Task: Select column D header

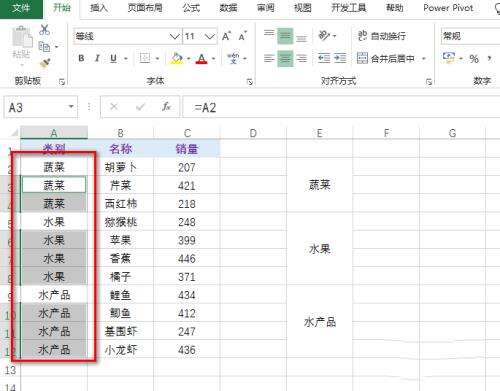Action: 253,133
